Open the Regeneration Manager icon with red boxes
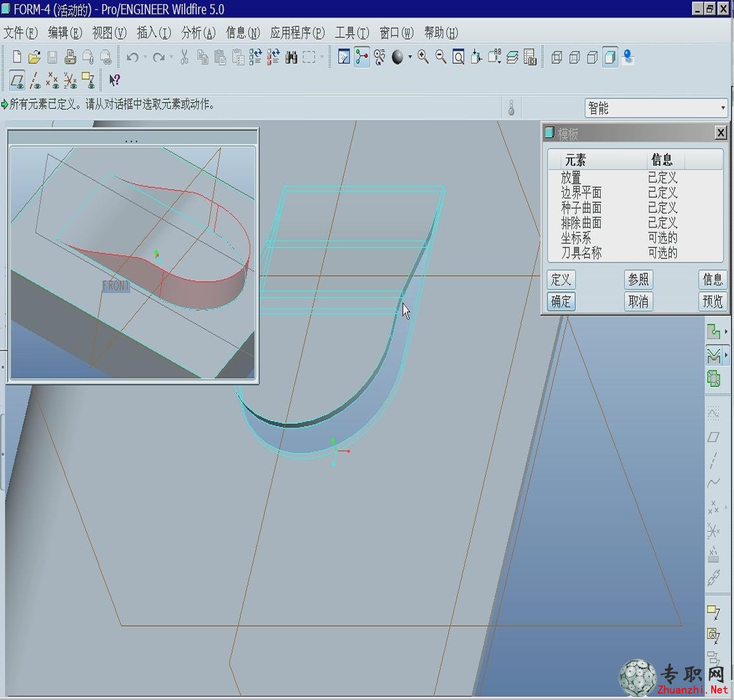 pos(274,57)
